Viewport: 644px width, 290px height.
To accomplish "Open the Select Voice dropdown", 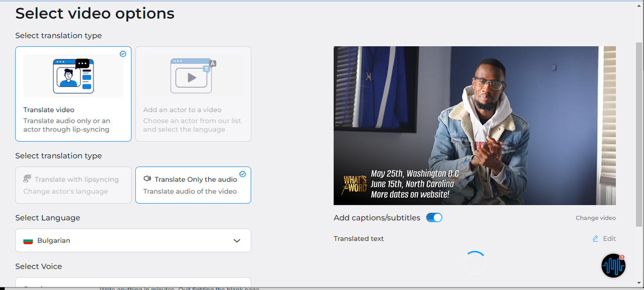I will [x=133, y=283].
